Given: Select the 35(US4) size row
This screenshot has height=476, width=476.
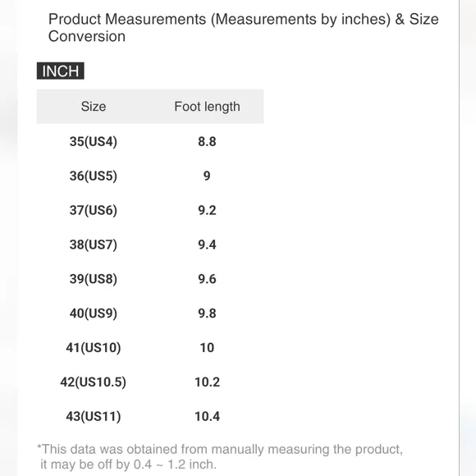Looking at the screenshot, I should click(x=150, y=141).
